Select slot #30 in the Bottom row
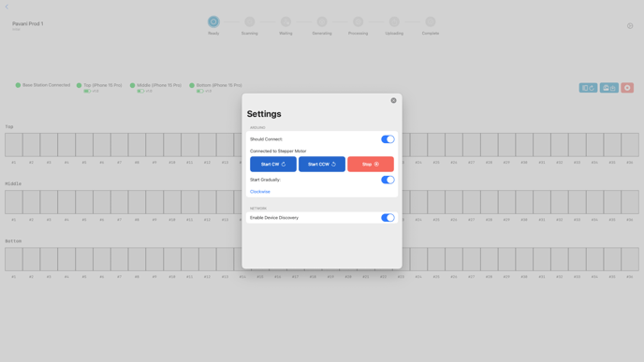This screenshot has height=362, width=644. (524, 259)
